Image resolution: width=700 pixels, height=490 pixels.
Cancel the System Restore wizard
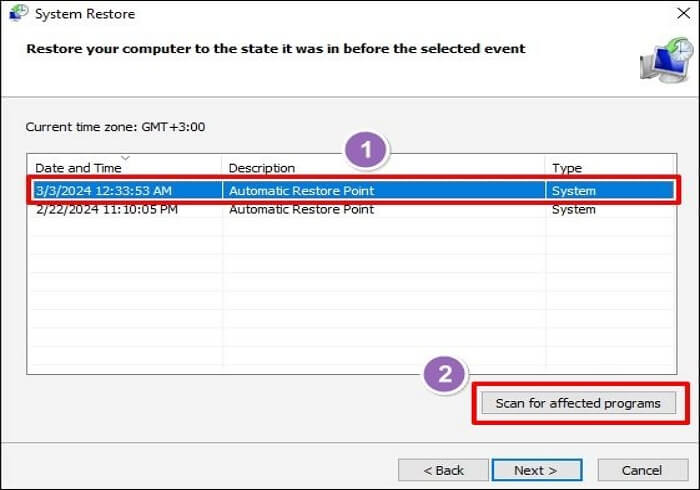(x=642, y=470)
